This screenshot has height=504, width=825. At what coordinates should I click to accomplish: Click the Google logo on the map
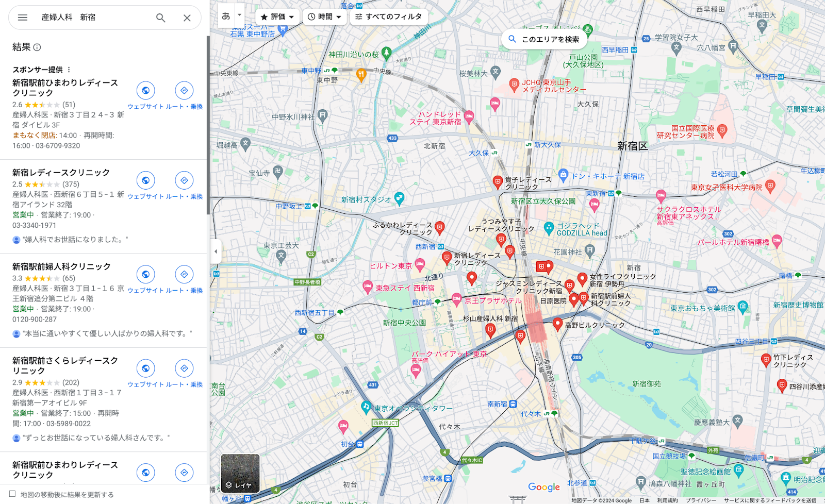(x=544, y=487)
